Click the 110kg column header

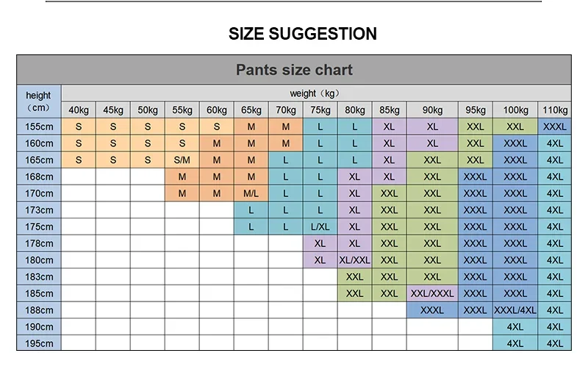[x=555, y=110]
